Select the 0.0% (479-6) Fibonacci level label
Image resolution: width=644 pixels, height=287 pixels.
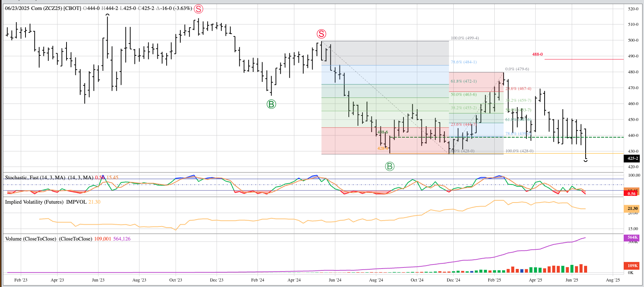517,69
